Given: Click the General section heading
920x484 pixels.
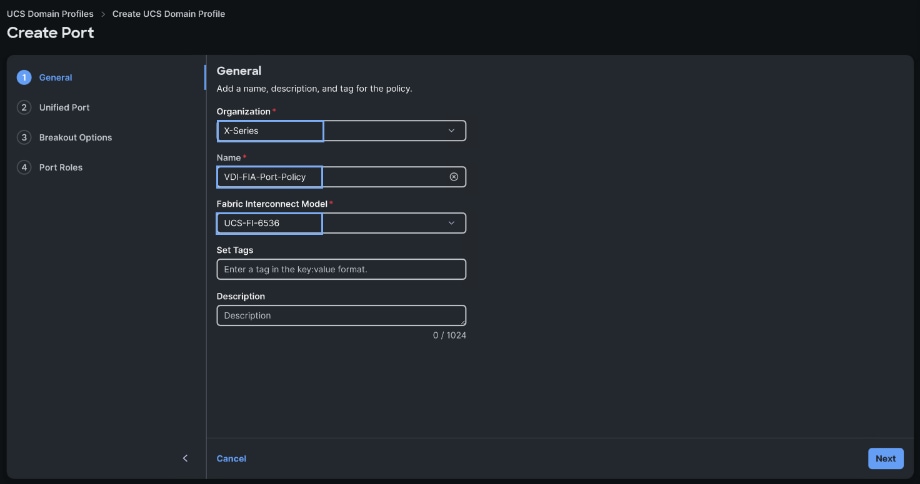Looking at the screenshot, I should [239, 71].
